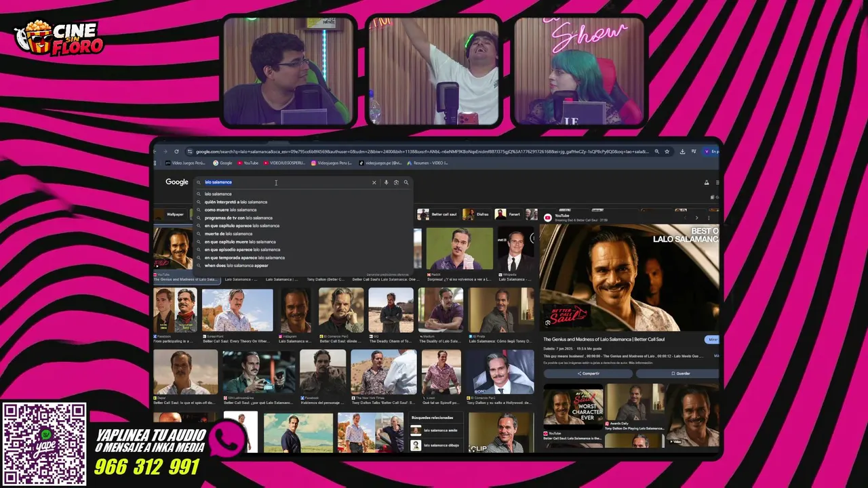
Task: Click Compartir button in preview panel
Action: [x=588, y=373]
